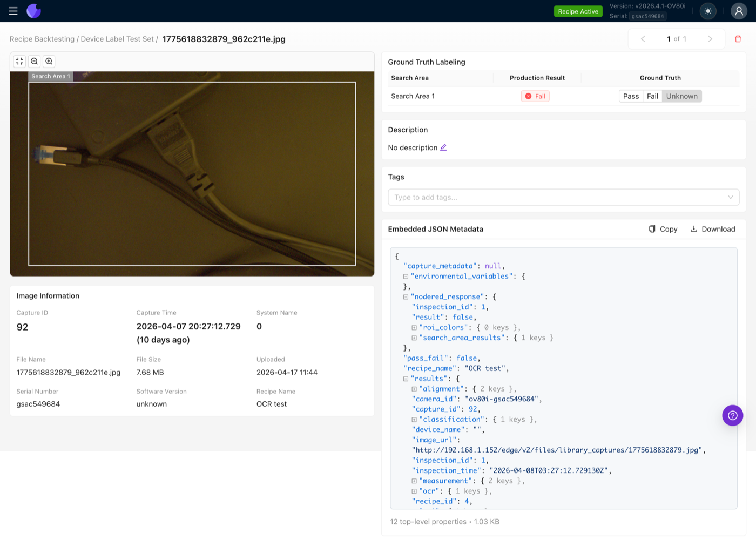This screenshot has width=756, height=553.
Task: Delete this capture using the trash icon
Action: click(738, 38)
